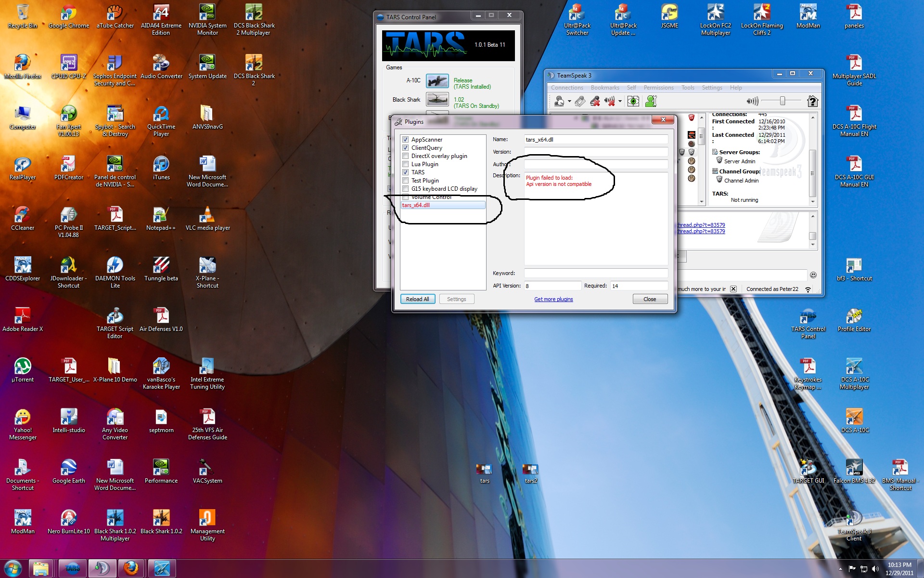This screenshot has height=578, width=924.
Task: Expand the speaker mute dropdown arrow in TeamSpeak
Action: 620,102
